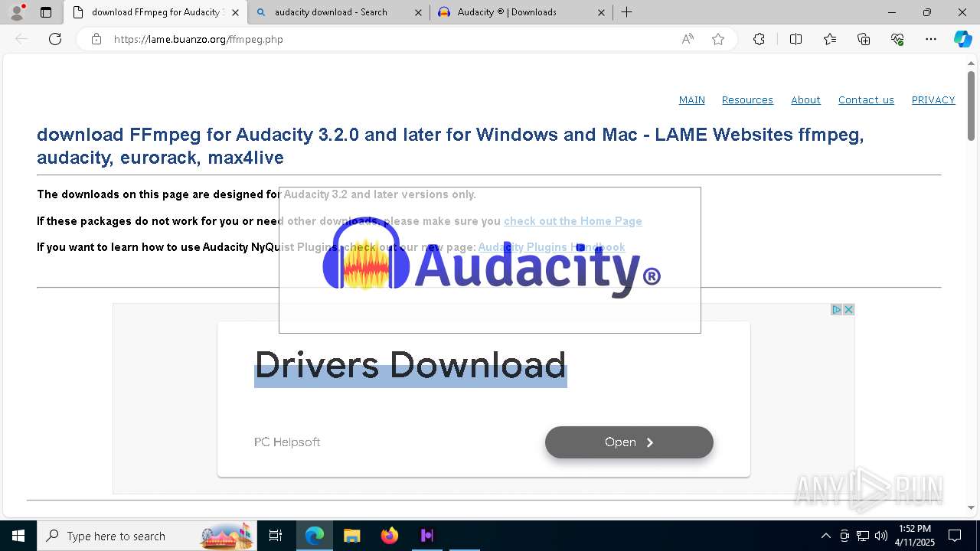This screenshot has width=980, height=551.
Task: Close the ad with the X icon
Action: pyautogui.click(x=848, y=310)
